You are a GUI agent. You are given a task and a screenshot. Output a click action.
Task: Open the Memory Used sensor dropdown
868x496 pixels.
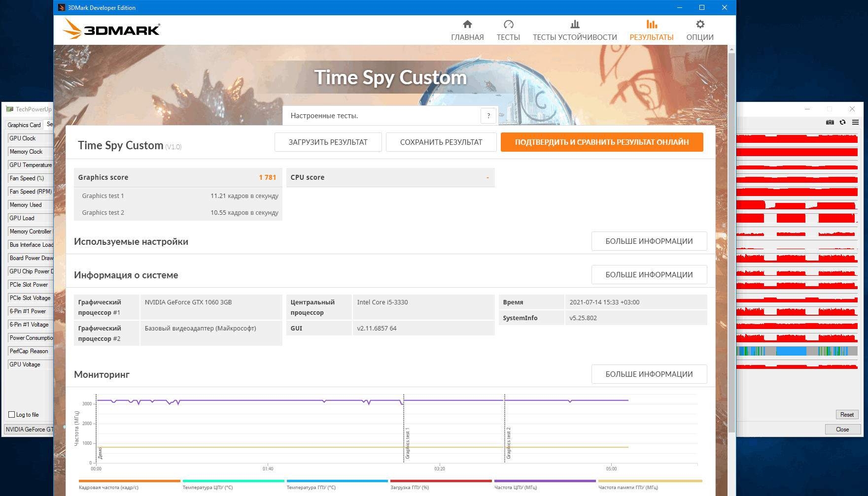(30, 205)
